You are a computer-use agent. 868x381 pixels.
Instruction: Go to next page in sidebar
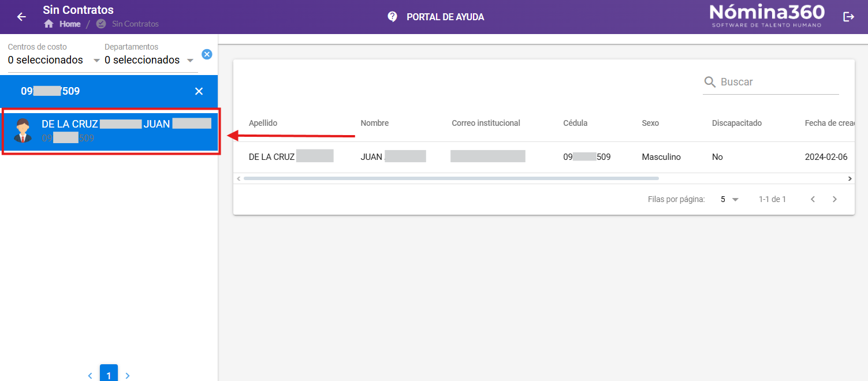(128, 376)
